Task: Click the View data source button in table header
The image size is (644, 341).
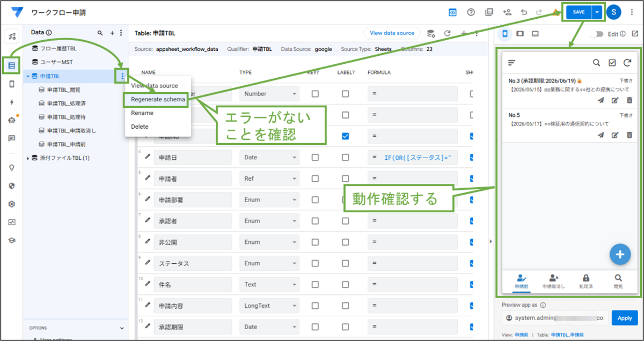Action: point(392,33)
